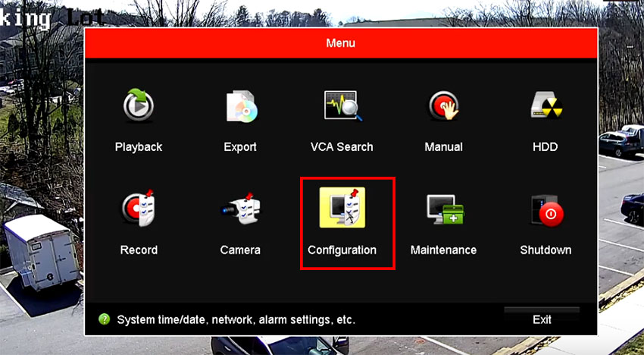Viewport: 644px width, 355px height.
Task: Click the HDD label
Action: [545, 147]
